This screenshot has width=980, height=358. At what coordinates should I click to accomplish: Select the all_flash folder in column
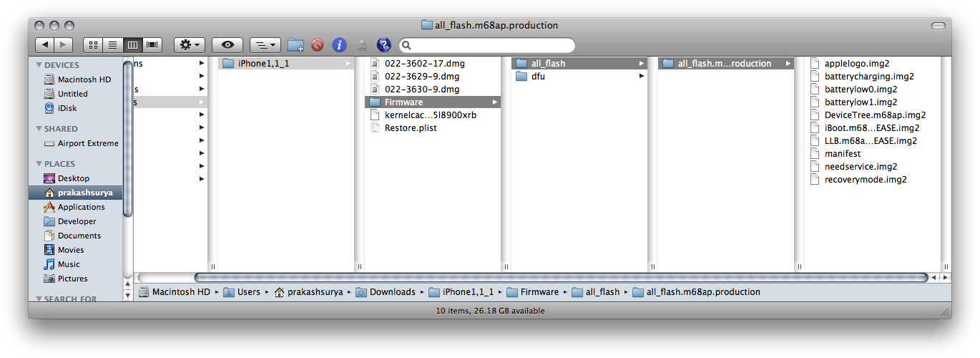pyautogui.click(x=579, y=64)
